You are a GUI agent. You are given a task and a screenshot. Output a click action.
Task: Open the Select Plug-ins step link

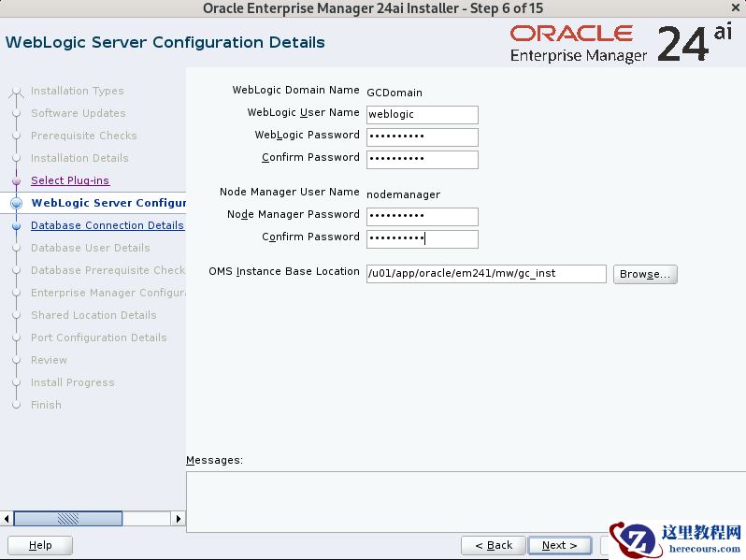(70, 180)
